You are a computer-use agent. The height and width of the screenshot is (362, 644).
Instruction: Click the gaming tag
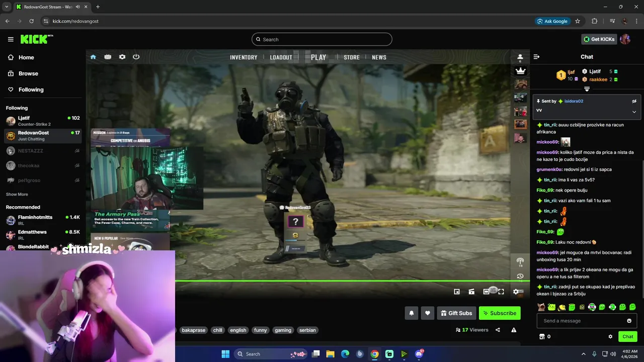(283, 330)
